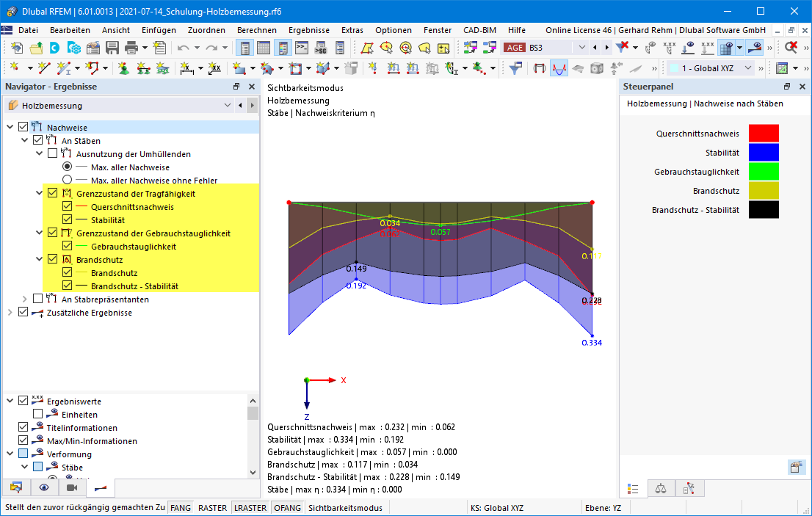
Task: Uncheck the Querschnittsnachweis checkbox
Action: [67, 206]
